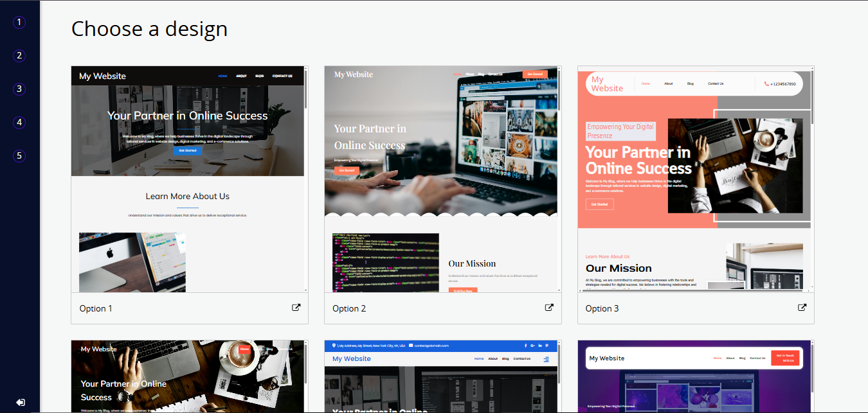Open Option 1 preview in new tab
Screen dimensions: 868x413
[x=296, y=307]
